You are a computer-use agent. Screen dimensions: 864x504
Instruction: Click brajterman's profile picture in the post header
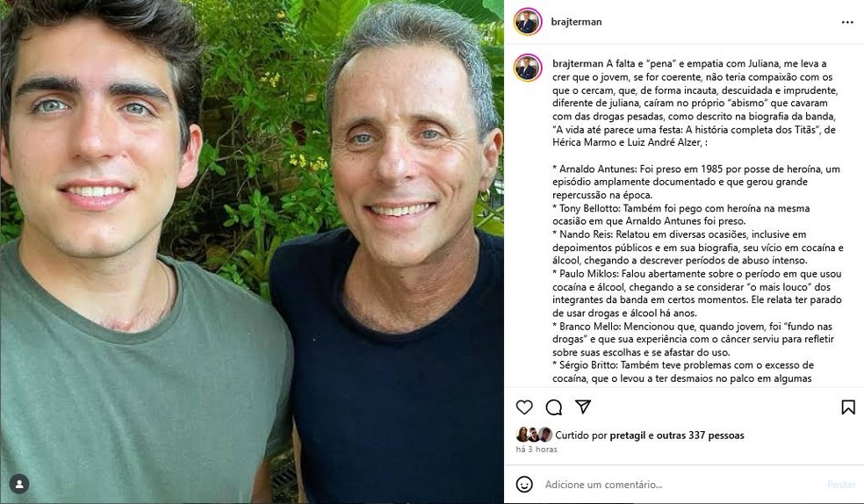(528, 22)
